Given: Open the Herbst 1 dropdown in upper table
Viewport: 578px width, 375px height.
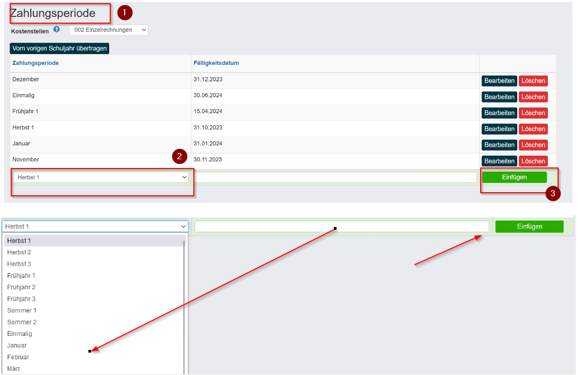Looking at the screenshot, I should 101,177.
